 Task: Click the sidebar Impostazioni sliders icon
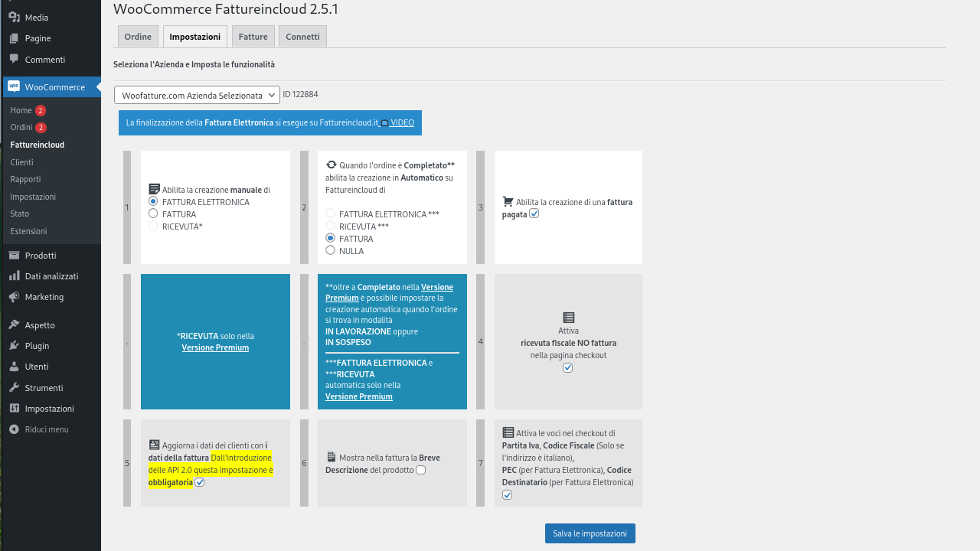pyautogui.click(x=14, y=409)
